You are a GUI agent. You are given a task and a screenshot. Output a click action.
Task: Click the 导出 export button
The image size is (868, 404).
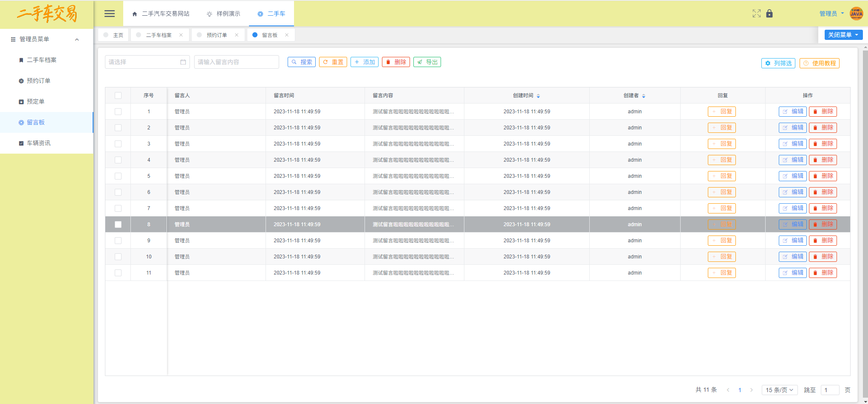427,62
